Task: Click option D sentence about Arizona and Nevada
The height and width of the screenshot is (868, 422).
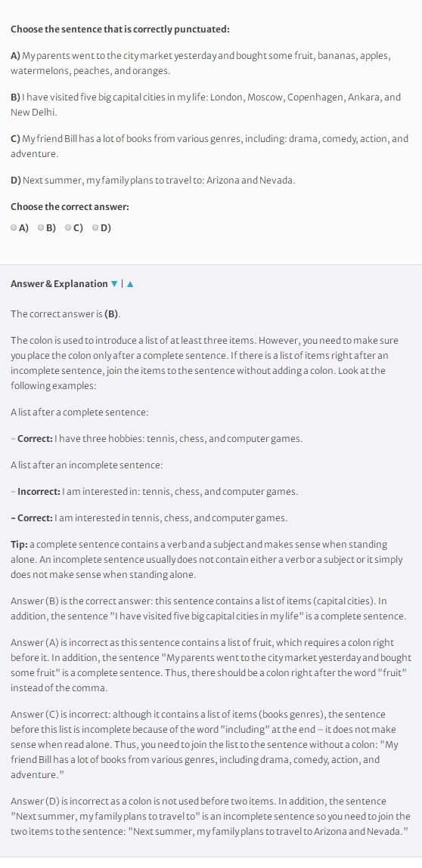Action: click(153, 181)
